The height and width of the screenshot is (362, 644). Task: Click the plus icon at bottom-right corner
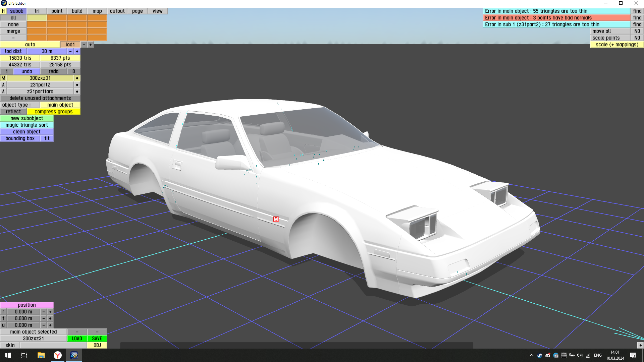(640, 345)
